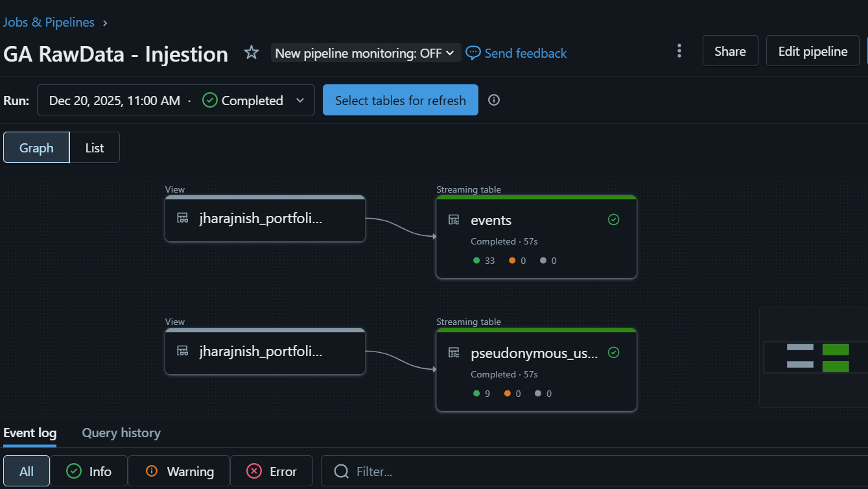This screenshot has height=489, width=868.
Task: Click Jobs & Pipelines breadcrumb link
Action: click(x=49, y=22)
